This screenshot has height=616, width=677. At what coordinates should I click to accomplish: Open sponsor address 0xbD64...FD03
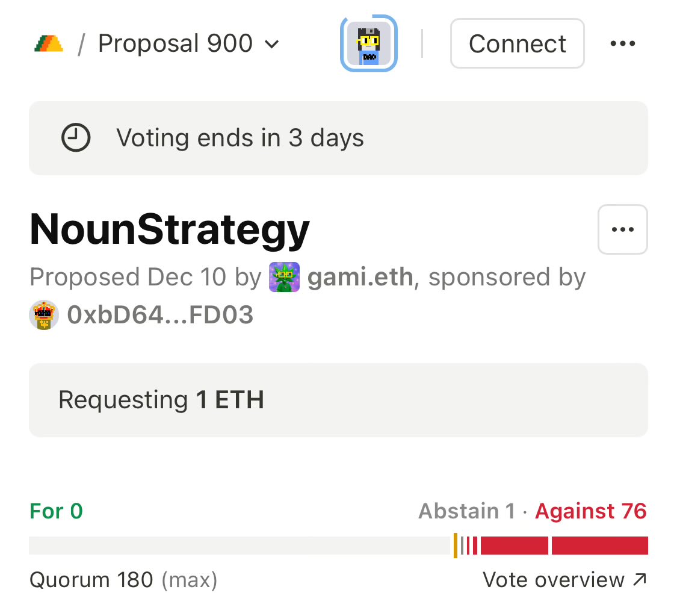[x=160, y=315]
